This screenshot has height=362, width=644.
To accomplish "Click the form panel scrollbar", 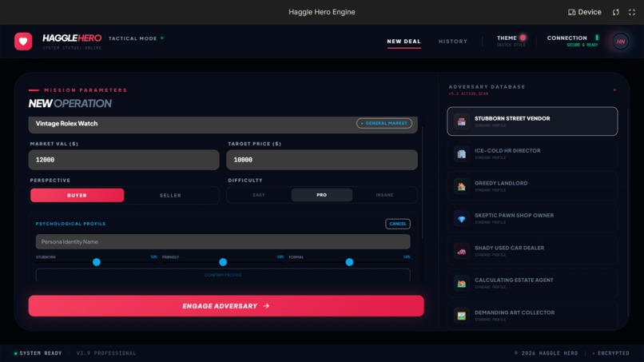I will point(422,183).
